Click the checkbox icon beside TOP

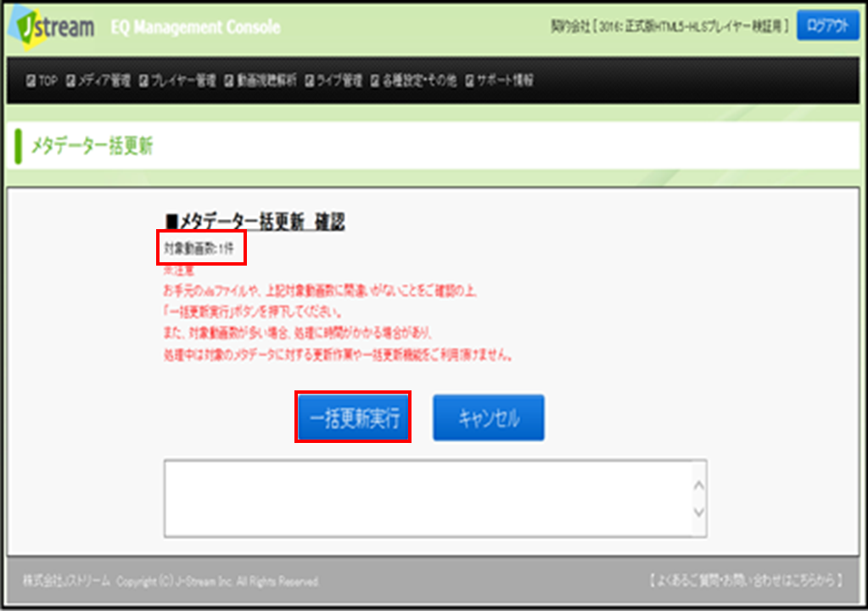[x=31, y=81]
